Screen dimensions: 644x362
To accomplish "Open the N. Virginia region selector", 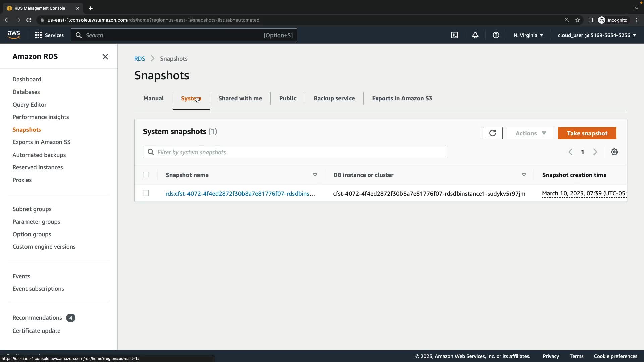I will [528, 35].
